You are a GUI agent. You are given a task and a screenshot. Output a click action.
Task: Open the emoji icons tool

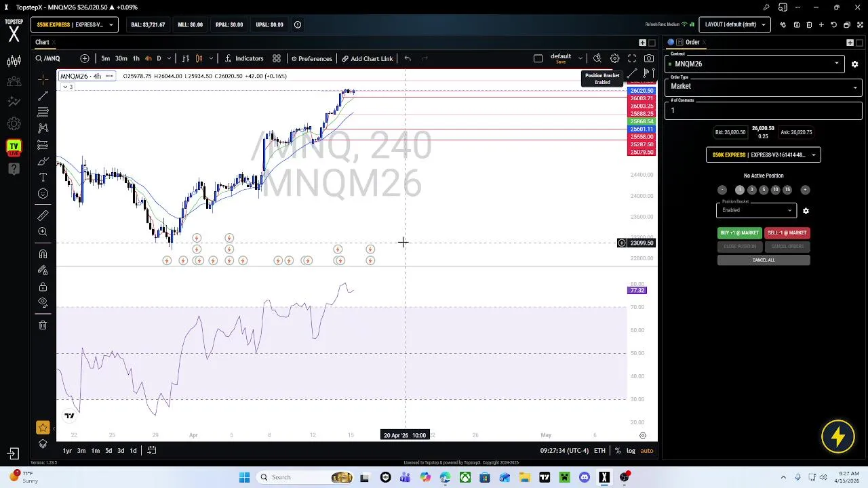(43, 194)
